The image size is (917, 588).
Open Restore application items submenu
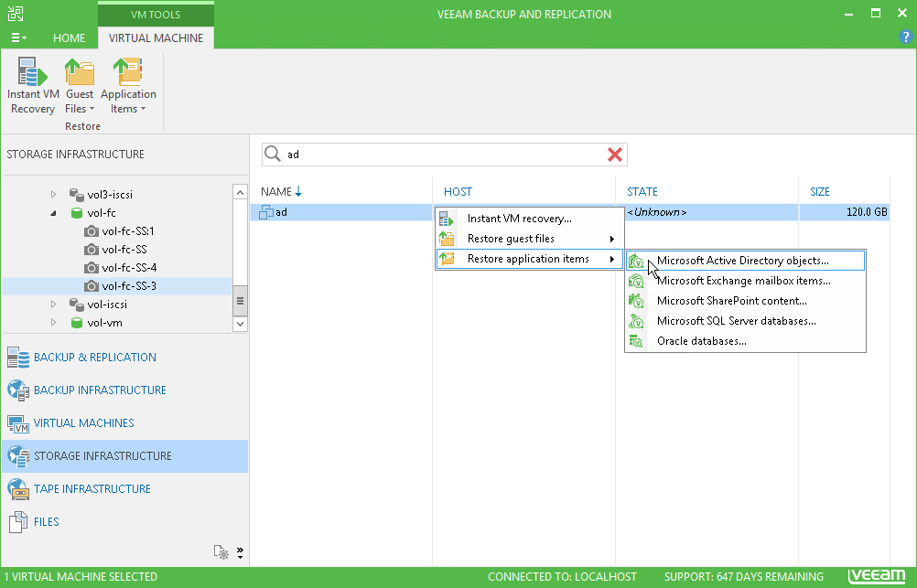(529, 259)
